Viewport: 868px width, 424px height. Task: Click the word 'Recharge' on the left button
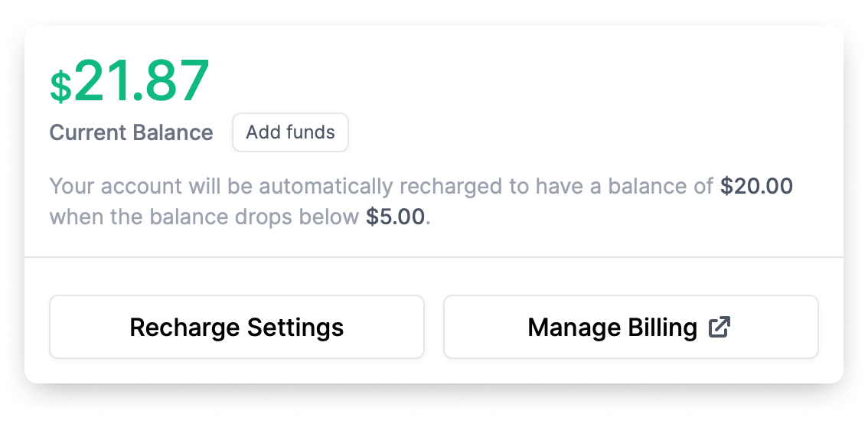click(x=185, y=327)
